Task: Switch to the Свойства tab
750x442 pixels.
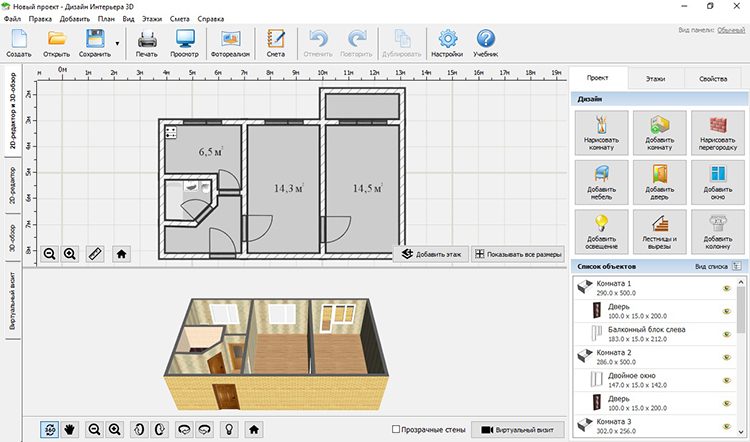Action: click(712, 77)
